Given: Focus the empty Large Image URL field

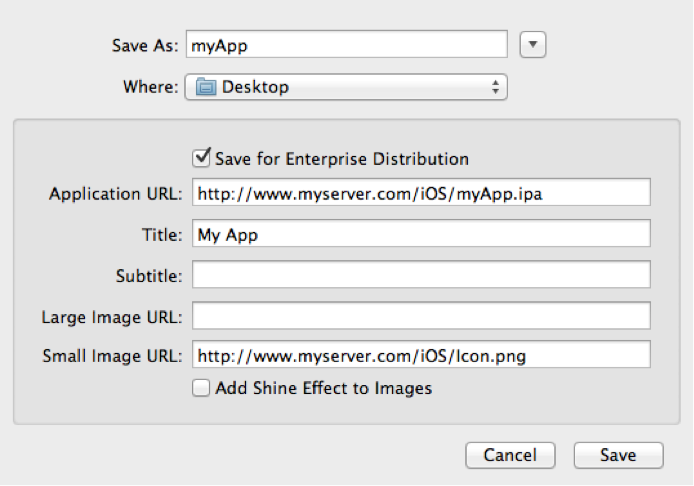Looking at the screenshot, I should coord(420,316).
